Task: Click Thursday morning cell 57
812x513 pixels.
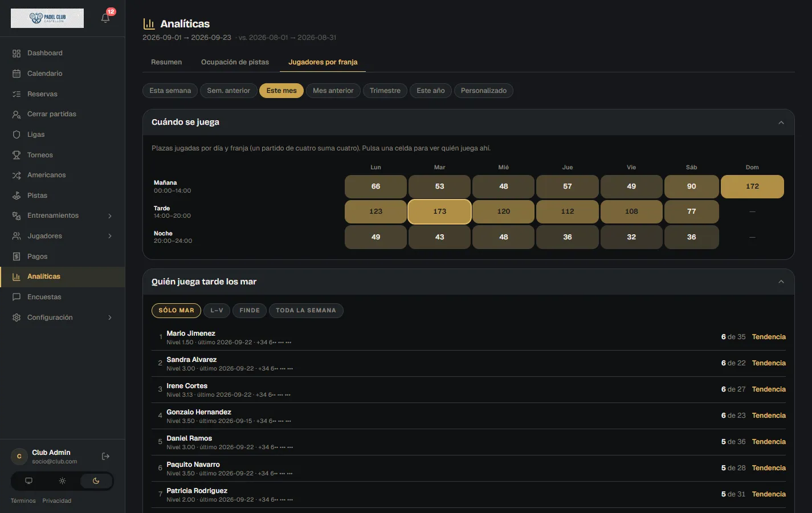Action: (568, 186)
